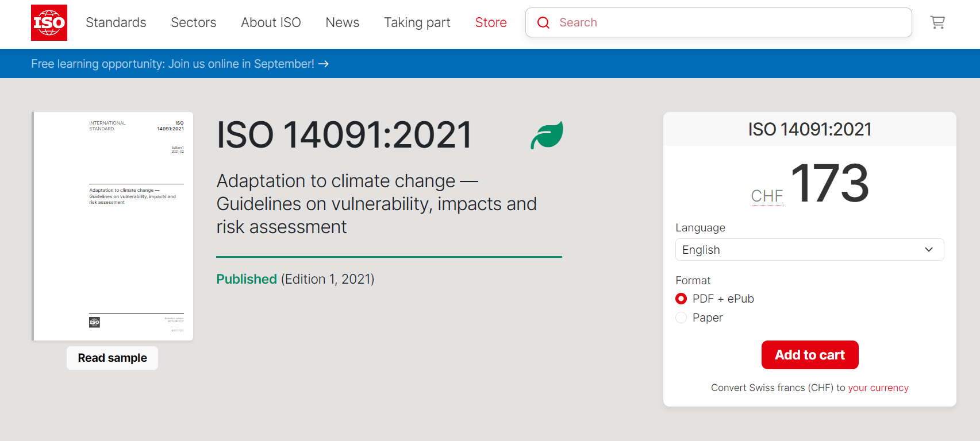Follow the free learning opportunity banner link
Viewport: 980px width, 441px height.
point(180,64)
